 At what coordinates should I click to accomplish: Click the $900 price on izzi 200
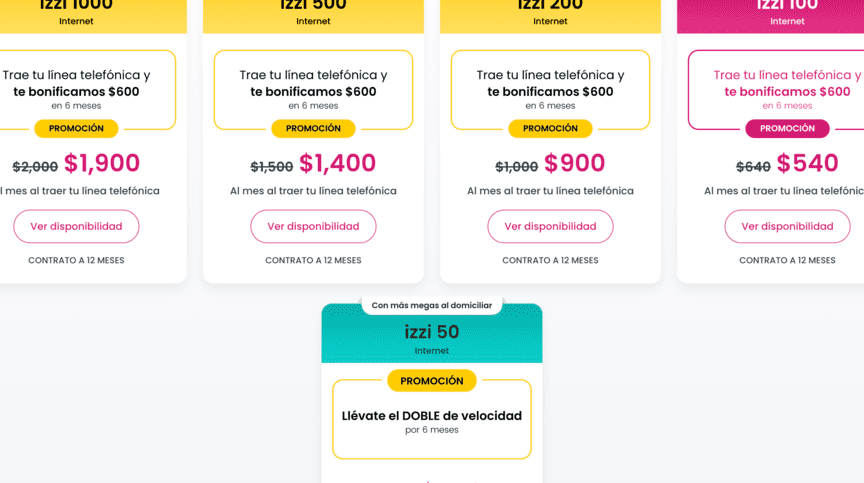point(575,164)
